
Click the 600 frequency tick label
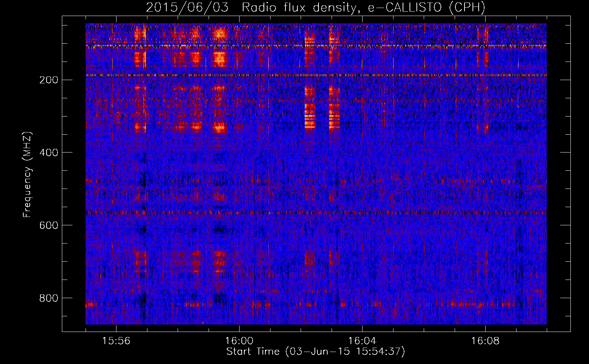click(49, 225)
